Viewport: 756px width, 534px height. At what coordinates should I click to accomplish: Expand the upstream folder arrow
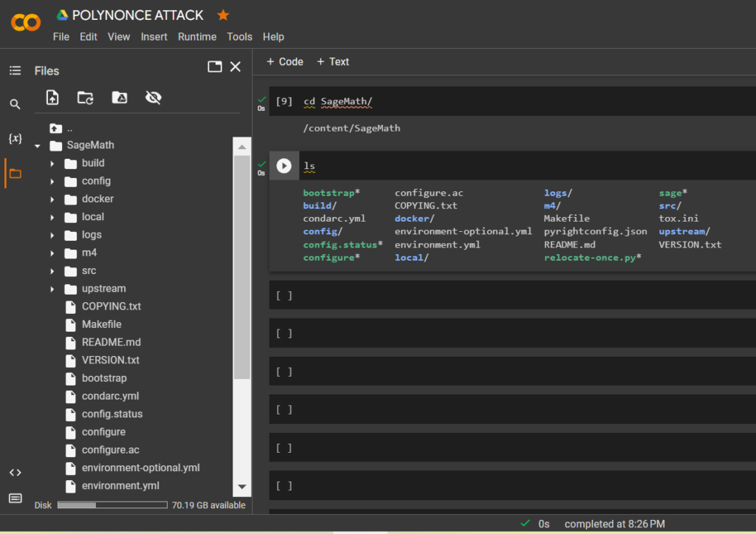click(52, 289)
